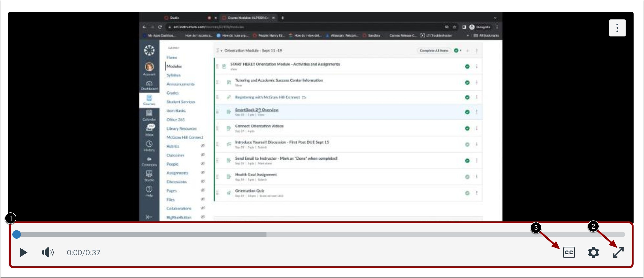Play the video

[x=23, y=252]
